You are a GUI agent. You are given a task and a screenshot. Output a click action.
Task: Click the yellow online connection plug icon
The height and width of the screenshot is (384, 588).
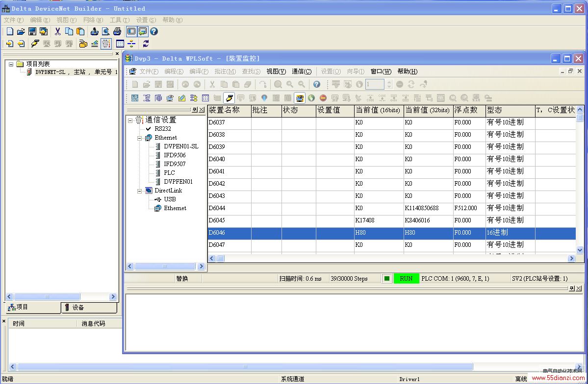pyautogui.click(x=35, y=44)
